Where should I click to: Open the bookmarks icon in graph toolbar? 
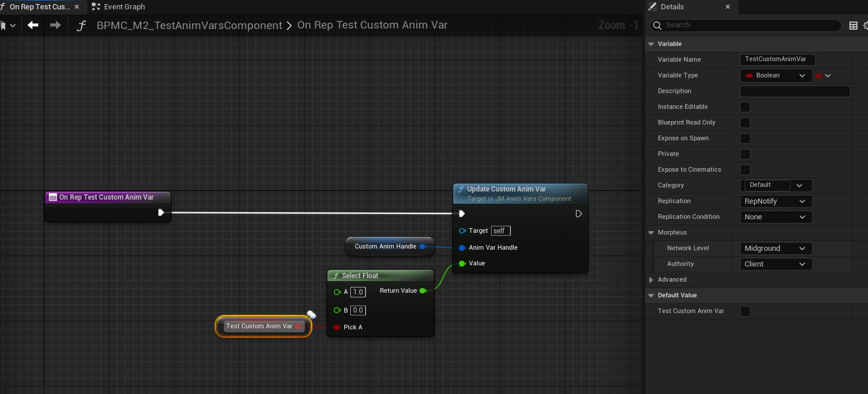pos(3,26)
